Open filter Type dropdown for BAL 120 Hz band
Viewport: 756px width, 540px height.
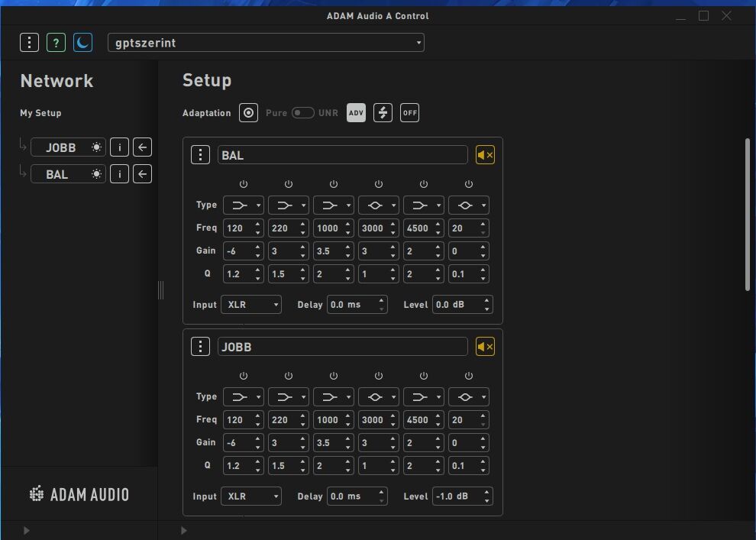(244, 205)
